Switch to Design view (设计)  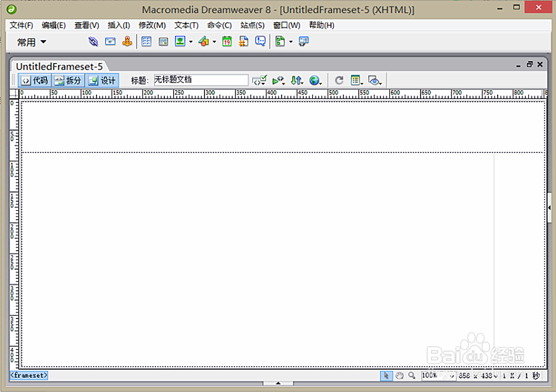(102, 81)
